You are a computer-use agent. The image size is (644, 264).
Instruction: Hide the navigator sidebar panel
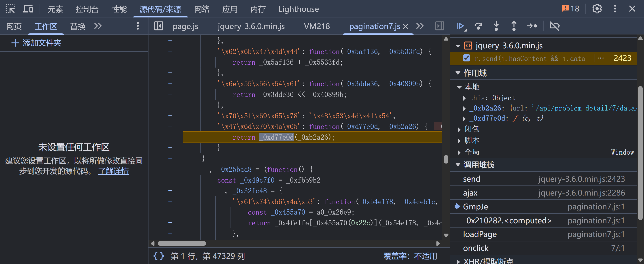159,26
